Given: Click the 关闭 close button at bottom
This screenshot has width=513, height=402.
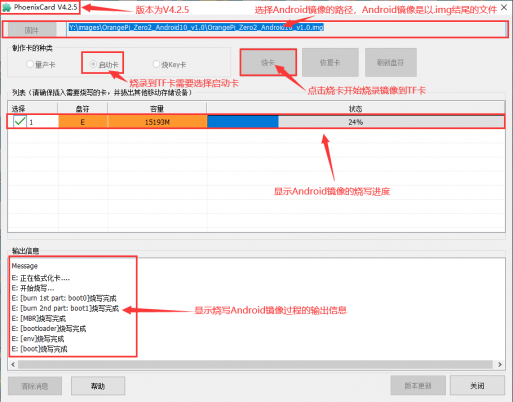Looking at the screenshot, I should pos(477,385).
